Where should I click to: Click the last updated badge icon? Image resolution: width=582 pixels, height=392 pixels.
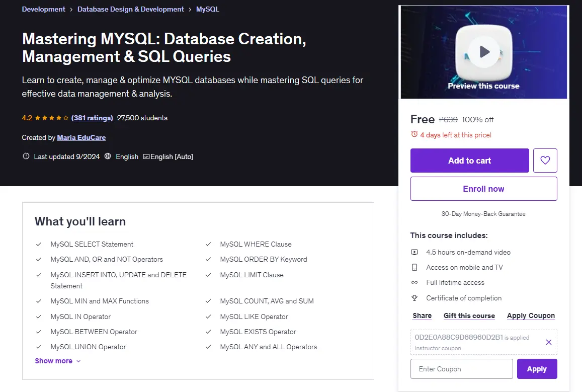(26, 156)
